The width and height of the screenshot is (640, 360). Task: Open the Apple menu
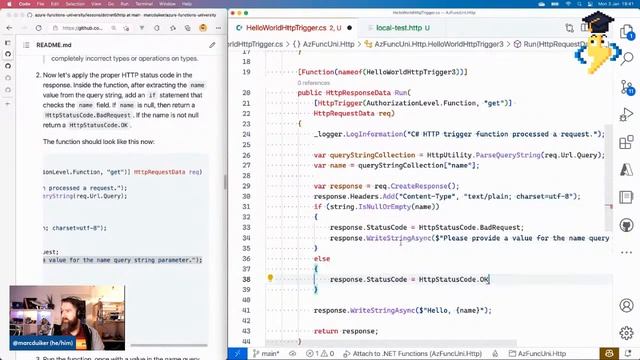tap(9, 4)
